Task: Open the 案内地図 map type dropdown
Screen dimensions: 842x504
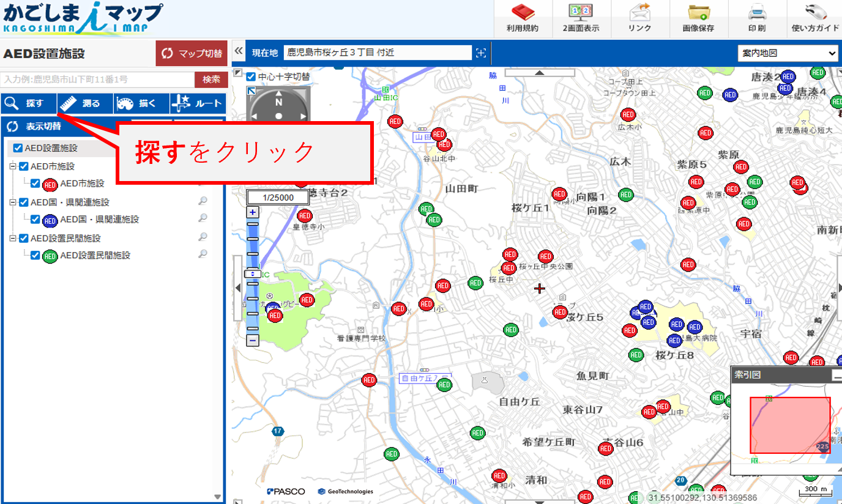Action: (788, 53)
